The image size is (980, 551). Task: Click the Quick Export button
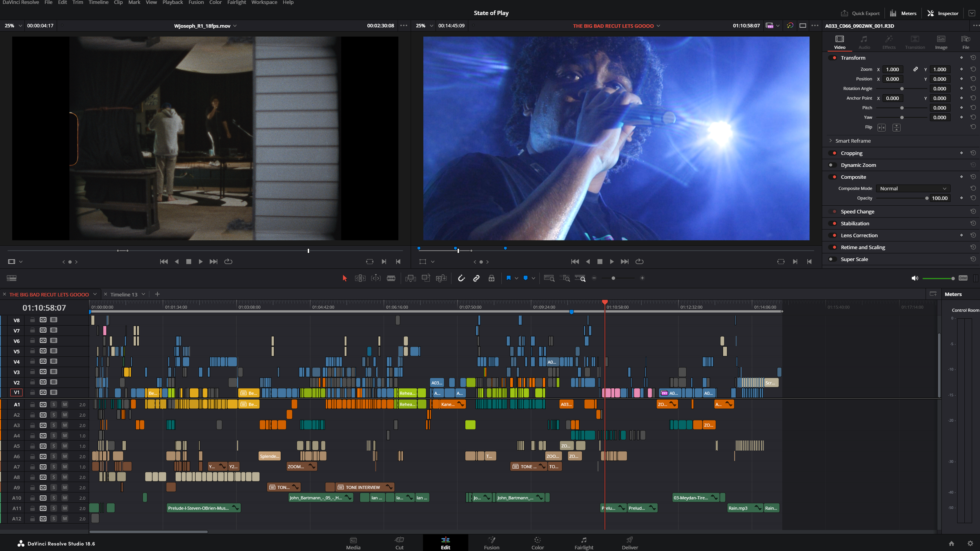[x=860, y=13]
